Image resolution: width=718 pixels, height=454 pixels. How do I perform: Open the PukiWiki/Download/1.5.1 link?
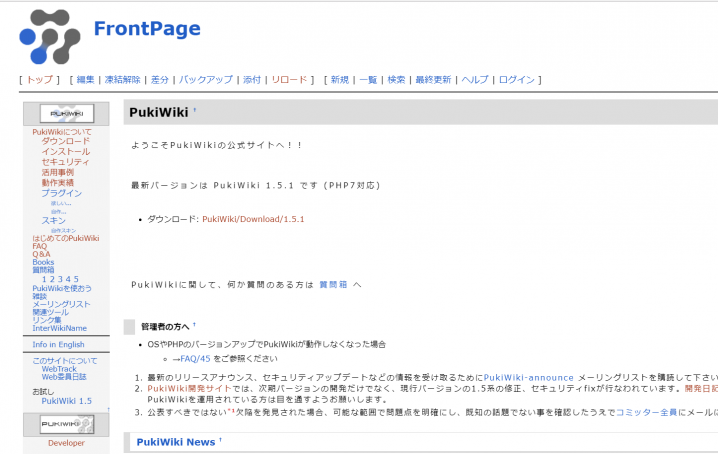point(253,219)
